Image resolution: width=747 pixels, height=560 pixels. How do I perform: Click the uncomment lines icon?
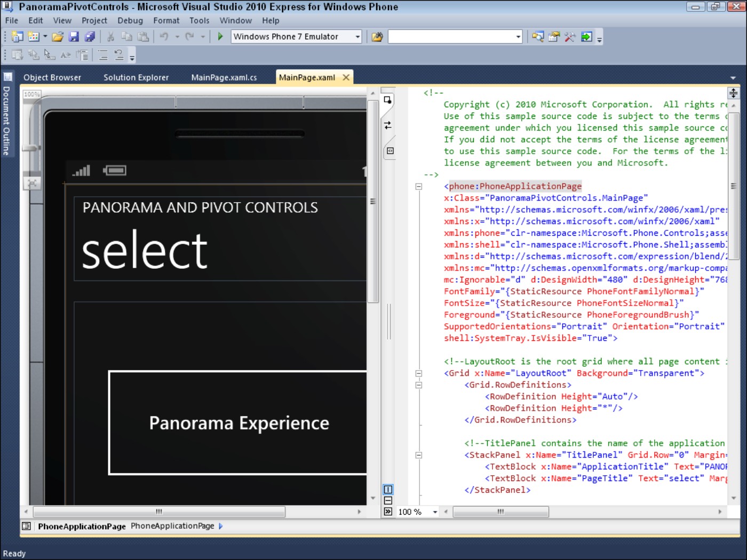click(x=118, y=54)
